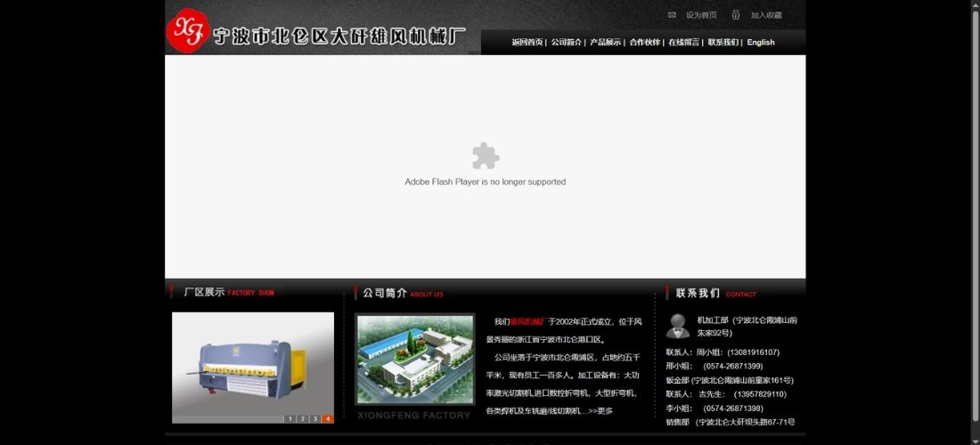The width and height of the screenshot is (980, 445).
Task: Add to favorites via 加入收藏
Action: click(x=766, y=15)
